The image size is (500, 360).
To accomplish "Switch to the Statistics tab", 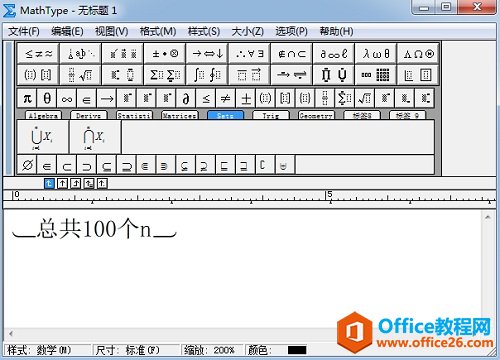I will (x=134, y=115).
